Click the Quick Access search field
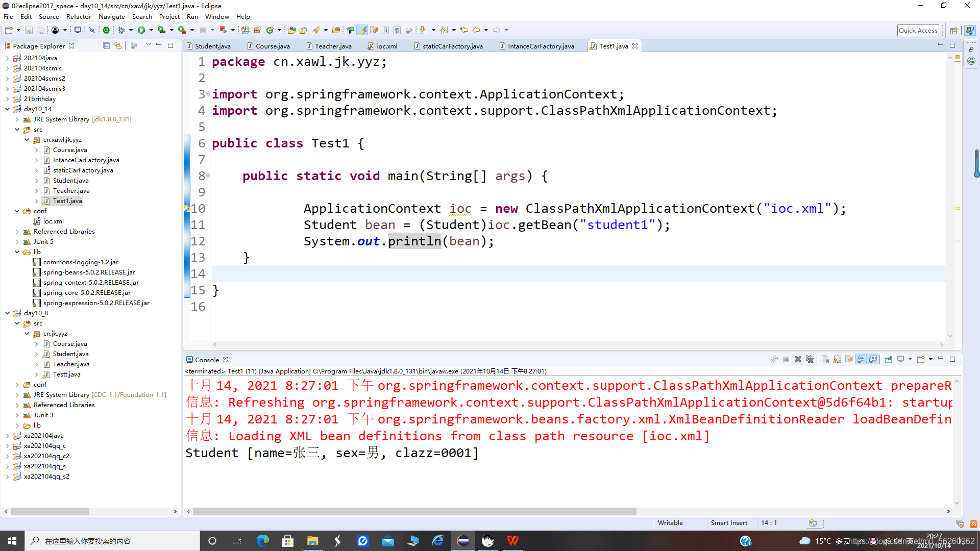980x551 pixels. point(918,30)
